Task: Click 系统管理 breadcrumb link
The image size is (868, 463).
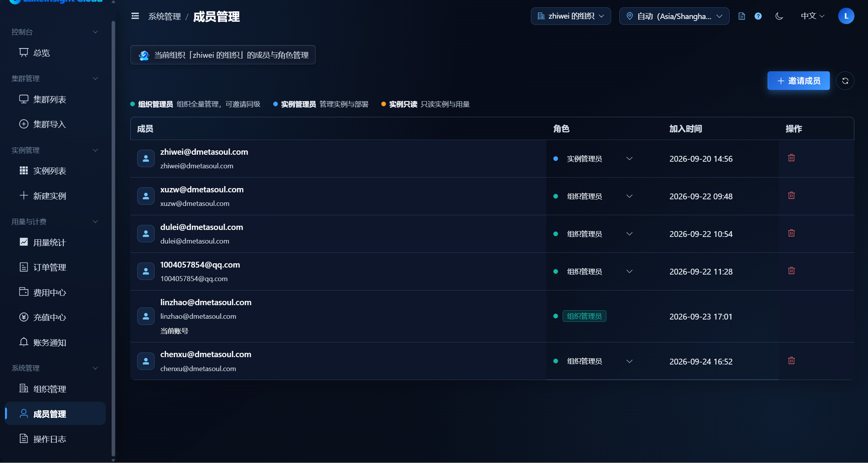Action: (x=164, y=16)
